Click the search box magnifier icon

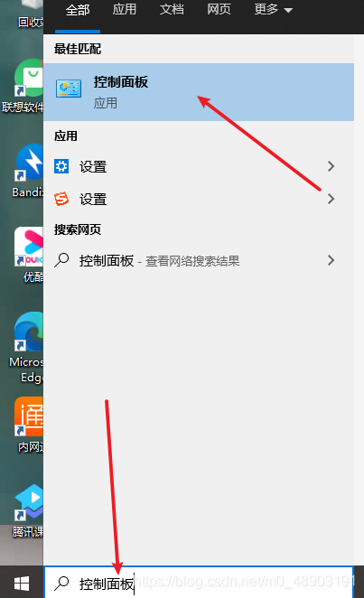coord(61,583)
